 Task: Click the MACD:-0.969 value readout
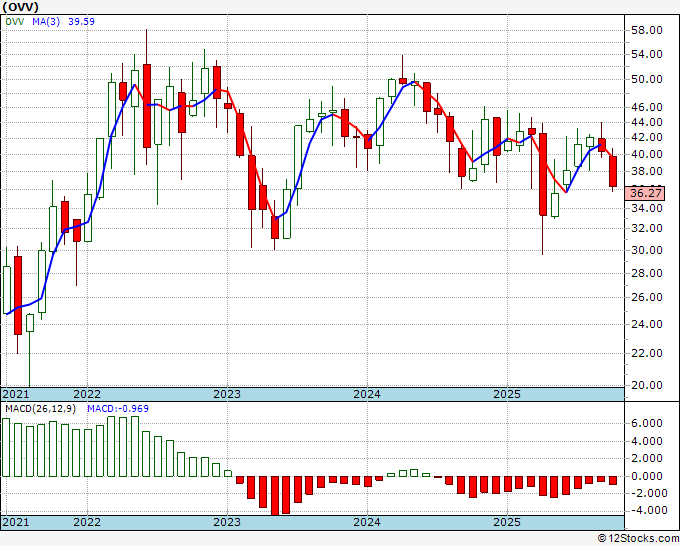pos(118,409)
